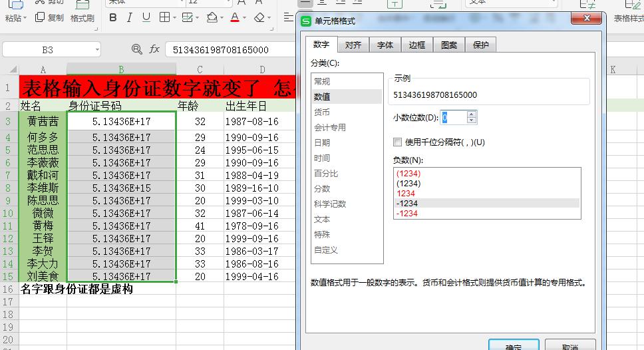Screen dimensions: 644x350
Task: Switch to the 保护 tab
Action: (480, 45)
